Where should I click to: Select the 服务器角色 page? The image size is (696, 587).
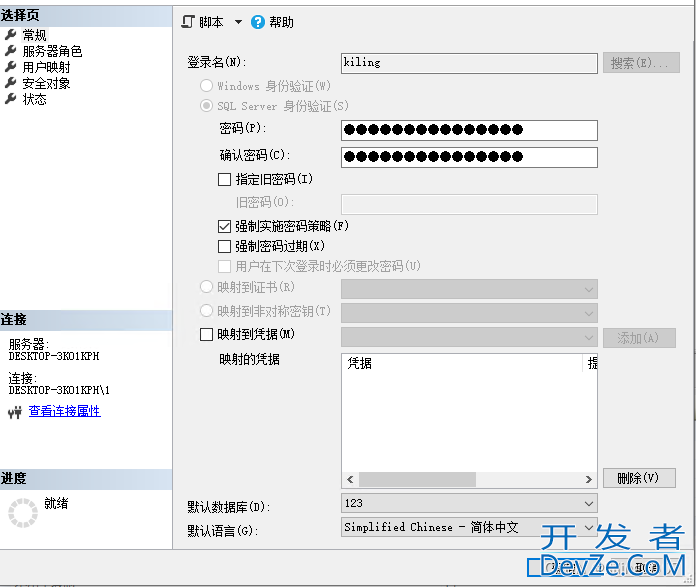[52, 51]
